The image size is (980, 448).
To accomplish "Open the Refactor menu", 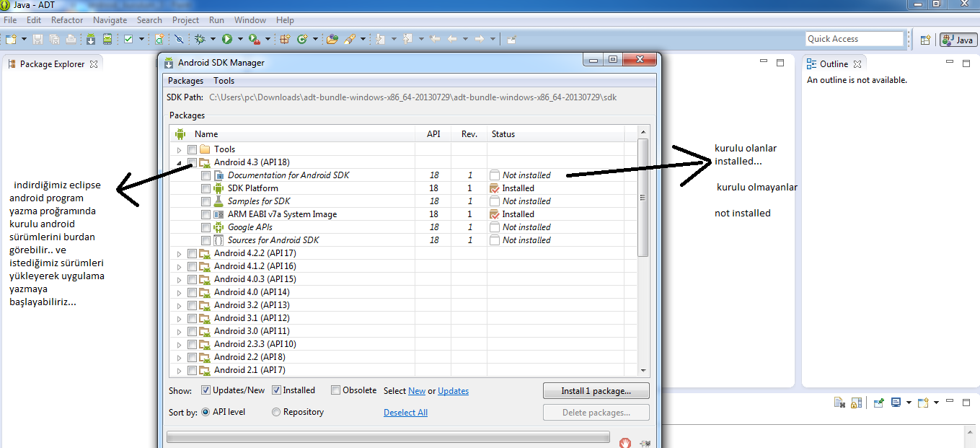I will pyautogui.click(x=67, y=20).
